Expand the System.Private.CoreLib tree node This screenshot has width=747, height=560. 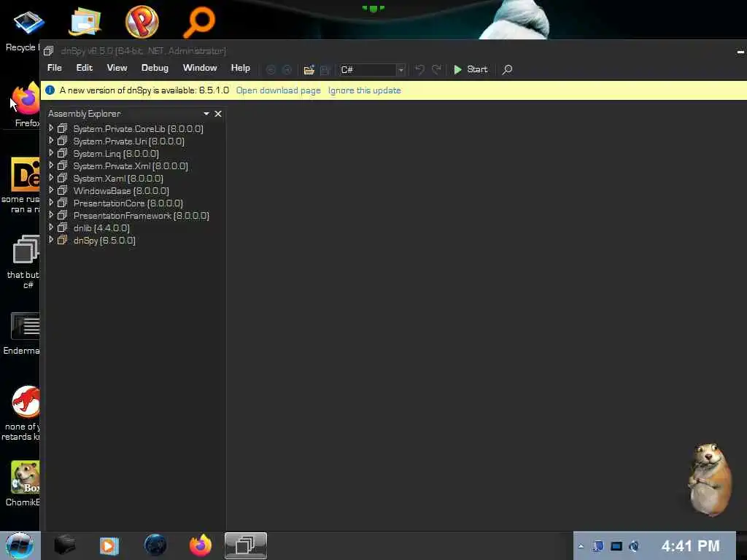tap(51, 128)
